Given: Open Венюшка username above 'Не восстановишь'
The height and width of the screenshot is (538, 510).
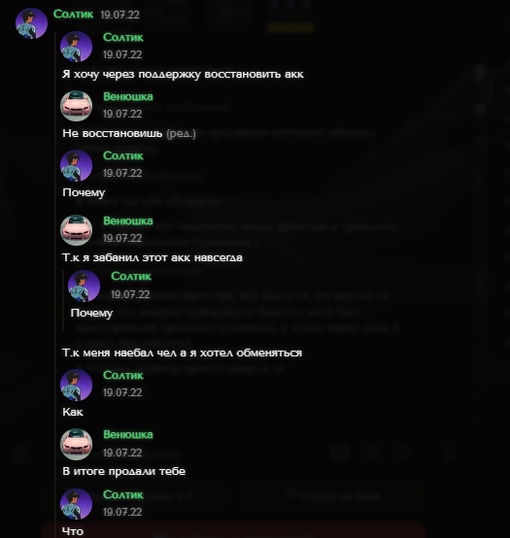Looking at the screenshot, I should 128,96.
